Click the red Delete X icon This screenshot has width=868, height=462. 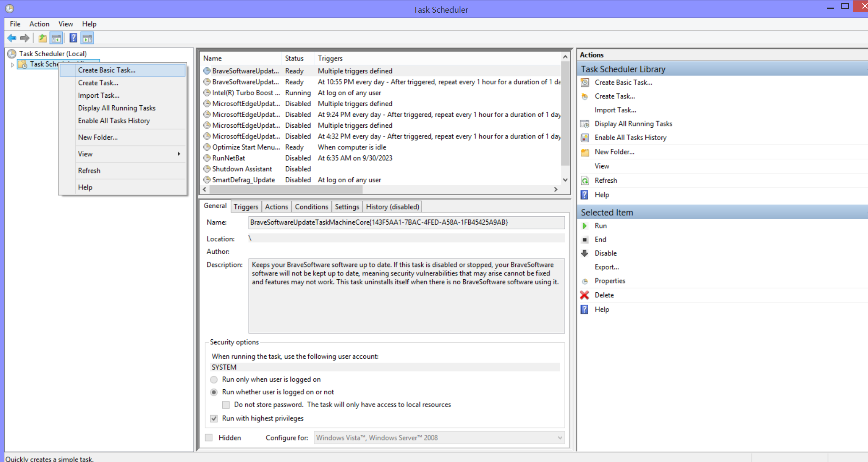(x=584, y=295)
